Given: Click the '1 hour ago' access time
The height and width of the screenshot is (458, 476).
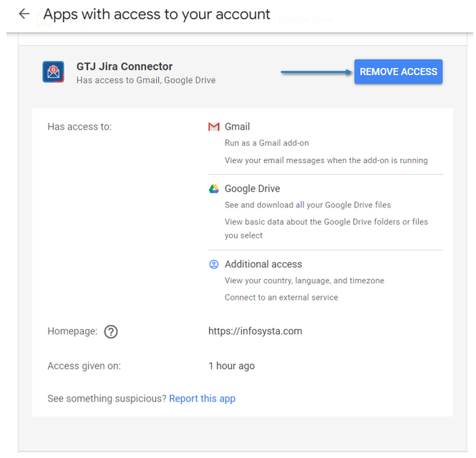Looking at the screenshot, I should 231,366.
